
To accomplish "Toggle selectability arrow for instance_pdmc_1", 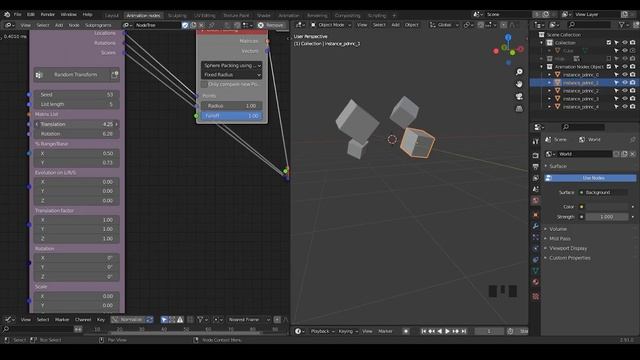I will pos(617,82).
